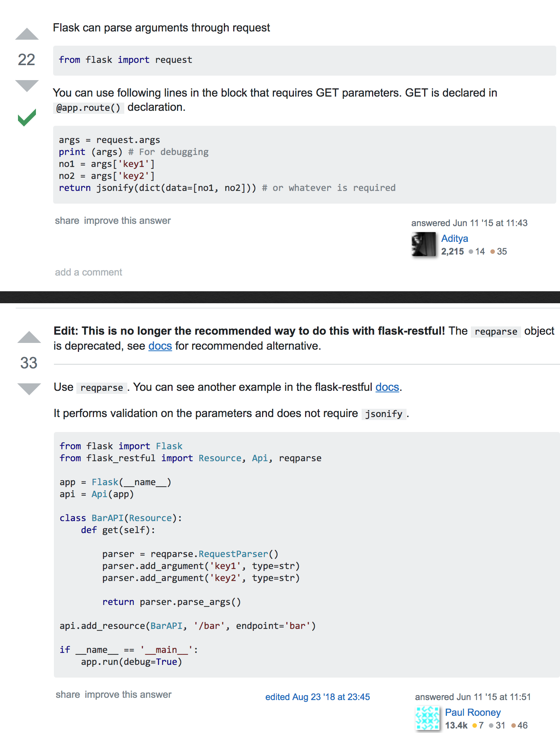
Task: Downvote the answer with 33 votes
Action: click(29, 389)
